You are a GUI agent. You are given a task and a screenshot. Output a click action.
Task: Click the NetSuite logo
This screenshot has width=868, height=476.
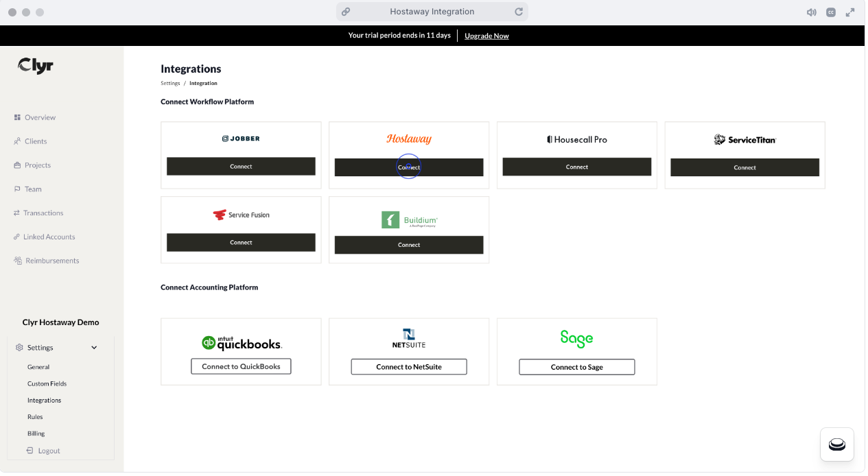[409, 338]
